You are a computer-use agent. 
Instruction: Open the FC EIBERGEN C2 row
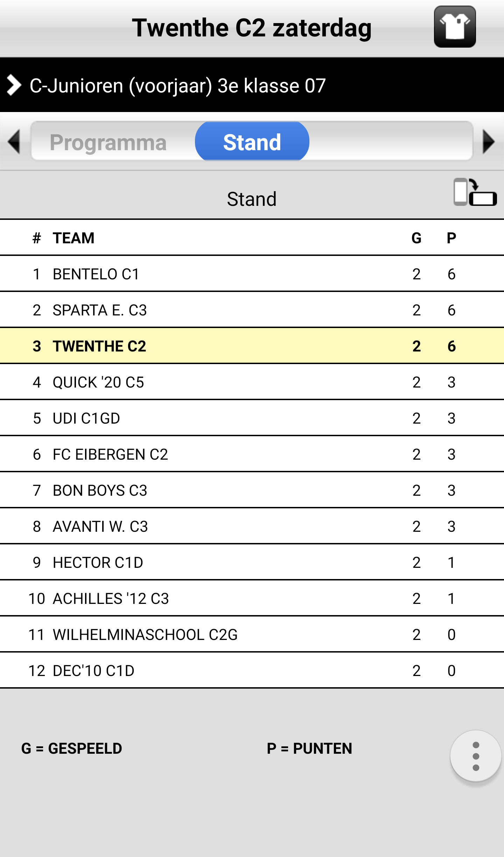click(x=252, y=454)
